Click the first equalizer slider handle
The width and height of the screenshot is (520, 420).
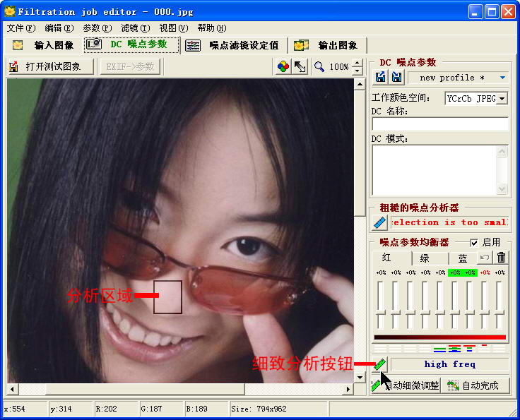(x=380, y=311)
